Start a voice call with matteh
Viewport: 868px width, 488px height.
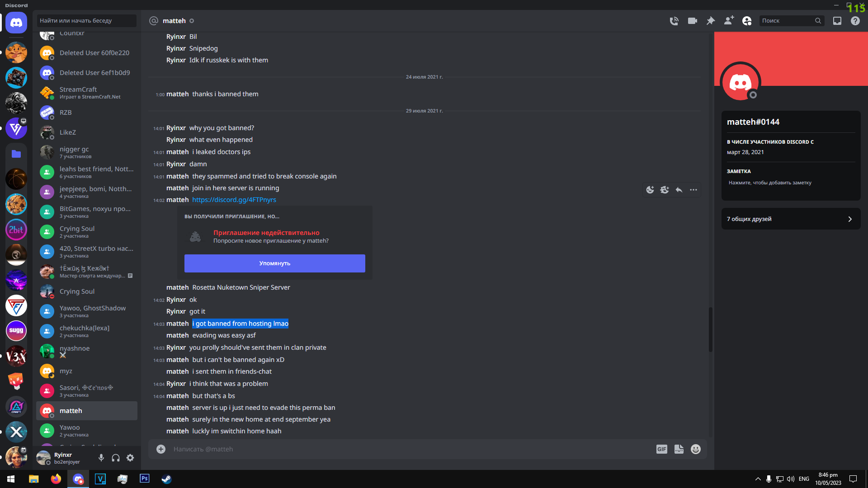(x=674, y=21)
